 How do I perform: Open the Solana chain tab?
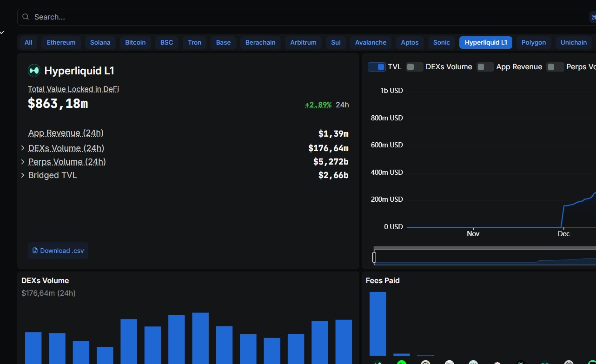click(100, 42)
